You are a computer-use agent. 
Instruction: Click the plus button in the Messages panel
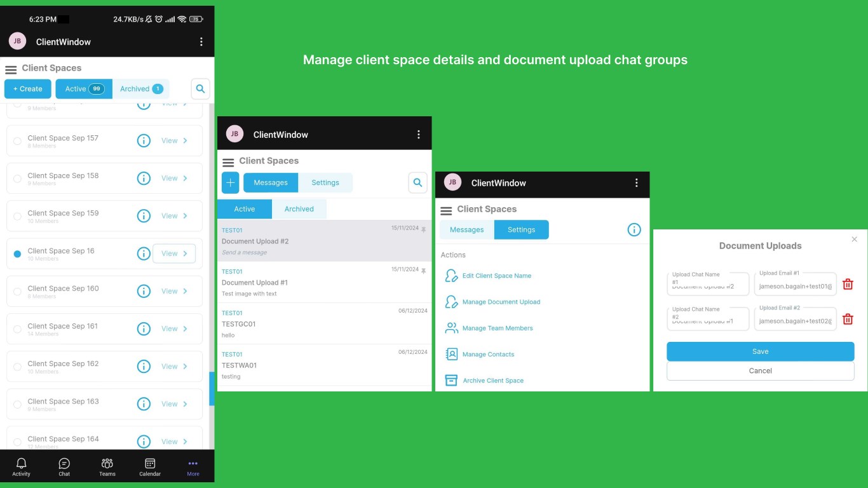point(231,182)
